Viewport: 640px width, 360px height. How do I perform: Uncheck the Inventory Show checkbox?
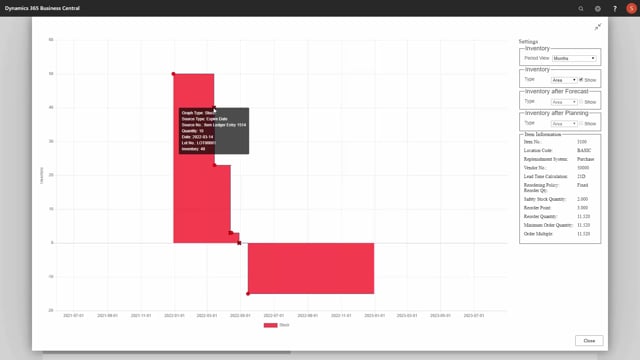pos(581,80)
